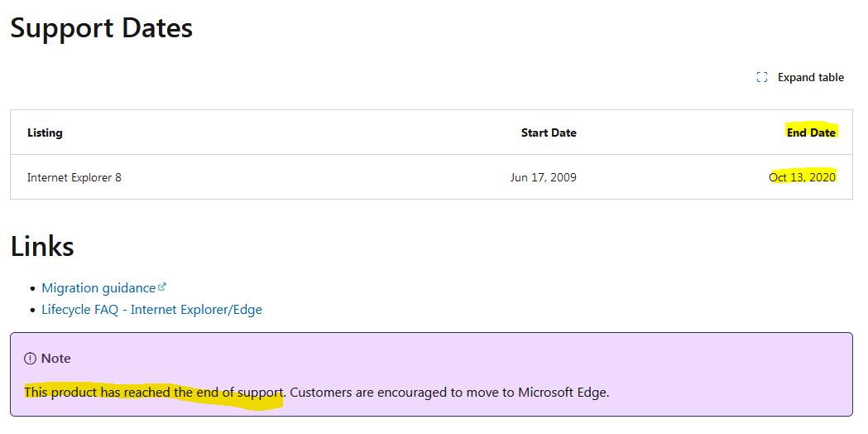
Task: Click the Expand table button label
Action: [x=810, y=77]
